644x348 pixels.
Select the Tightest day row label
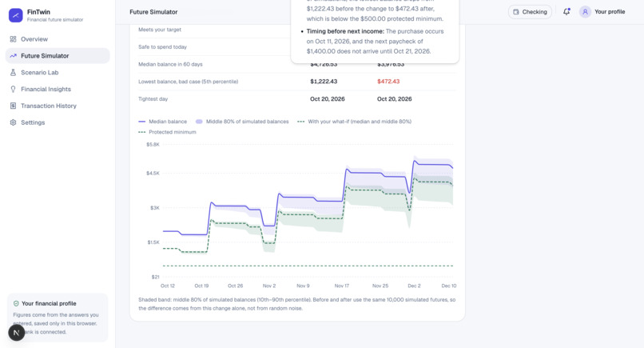click(x=153, y=98)
